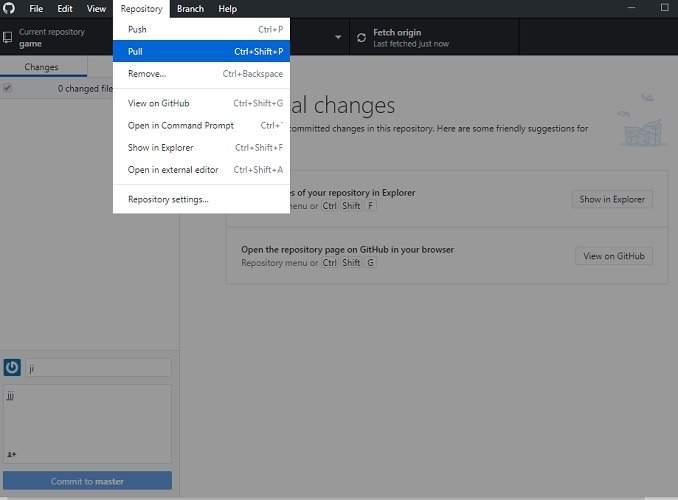Open the Help menu
The height and width of the screenshot is (500, 678).
click(x=227, y=9)
